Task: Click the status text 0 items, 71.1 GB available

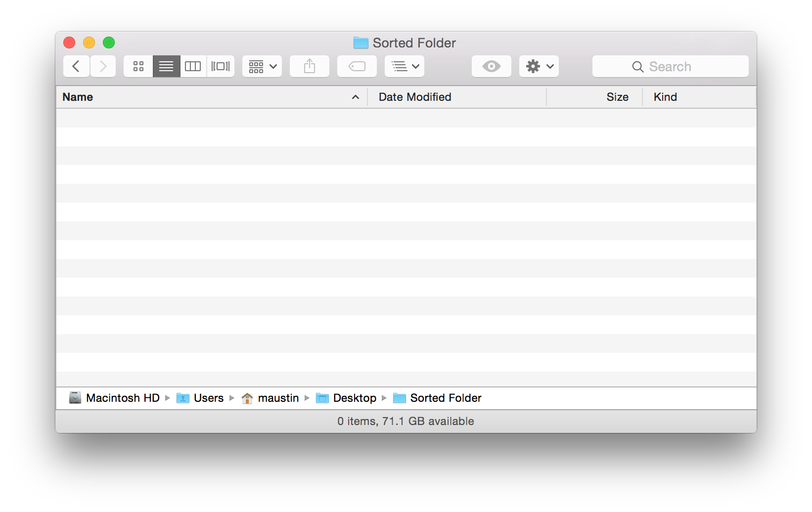Action: point(406,421)
